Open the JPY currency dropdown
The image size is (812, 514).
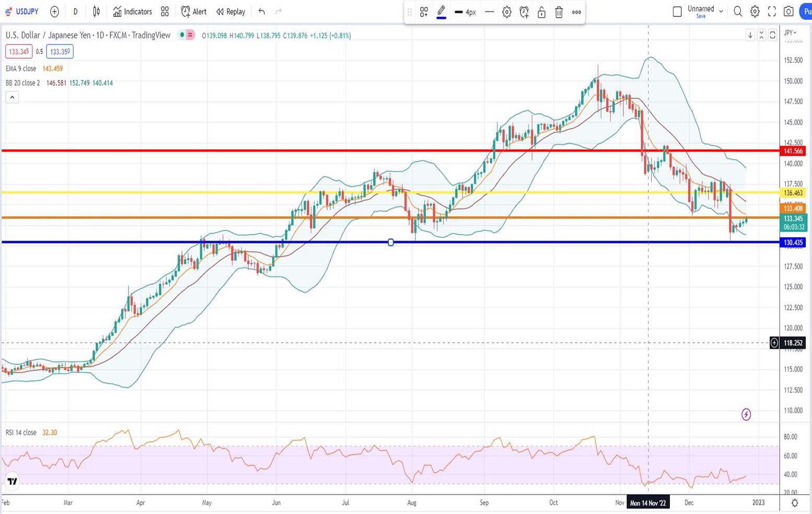pos(790,32)
